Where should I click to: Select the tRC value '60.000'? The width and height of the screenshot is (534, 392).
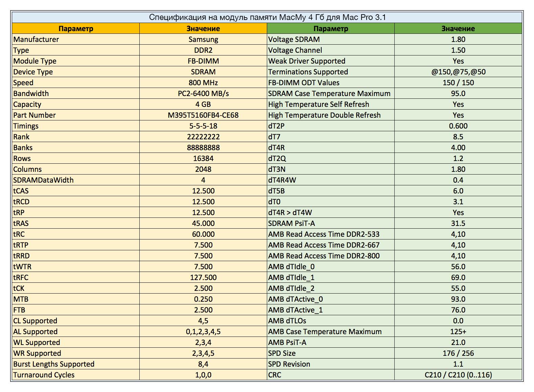point(203,234)
